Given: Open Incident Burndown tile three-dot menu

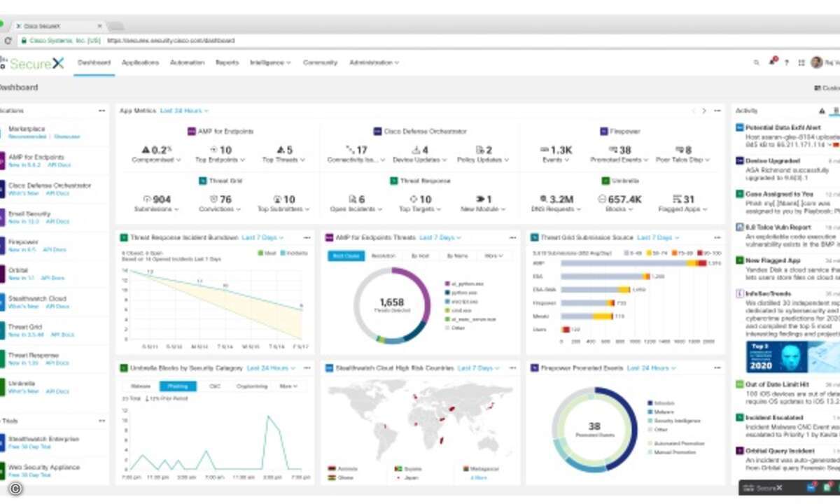Looking at the screenshot, I should (x=307, y=237).
